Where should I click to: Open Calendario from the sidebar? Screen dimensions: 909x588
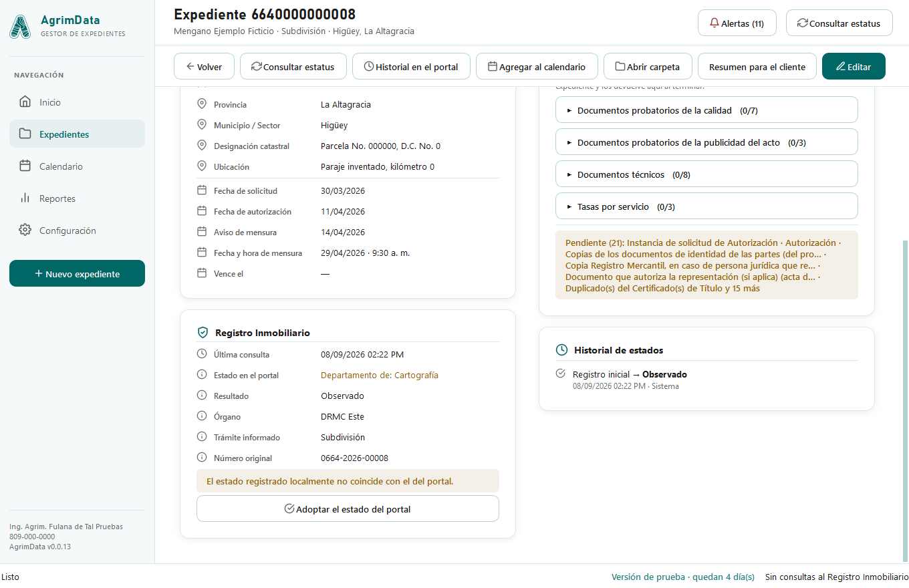click(77, 166)
